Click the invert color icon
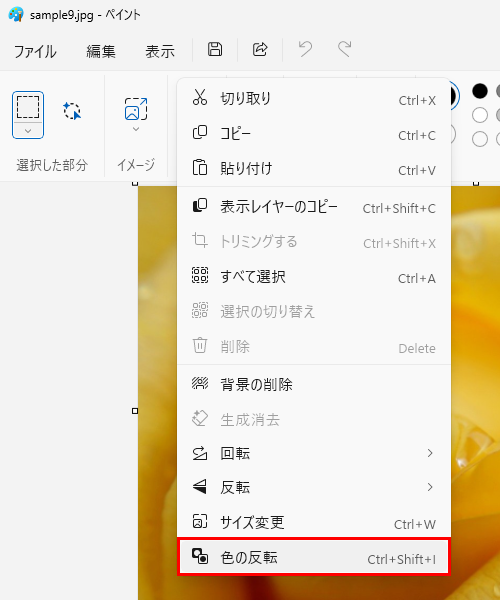The image size is (500, 600). (200, 556)
